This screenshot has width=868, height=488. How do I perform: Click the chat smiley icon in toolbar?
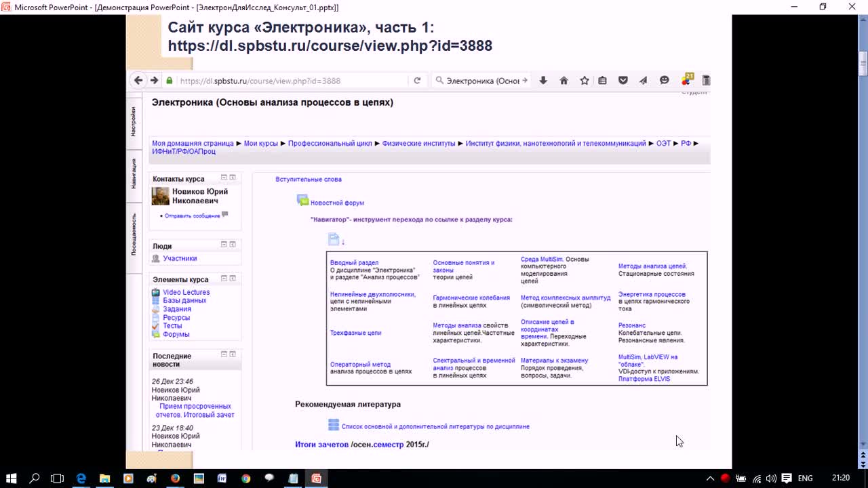tap(665, 80)
